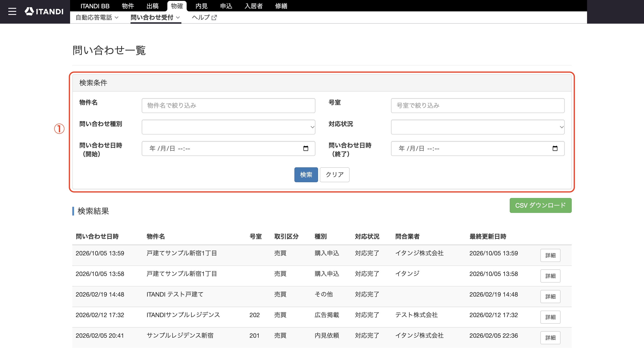Click the 問い合わせ日時 column header
644x350 pixels.
click(97, 237)
